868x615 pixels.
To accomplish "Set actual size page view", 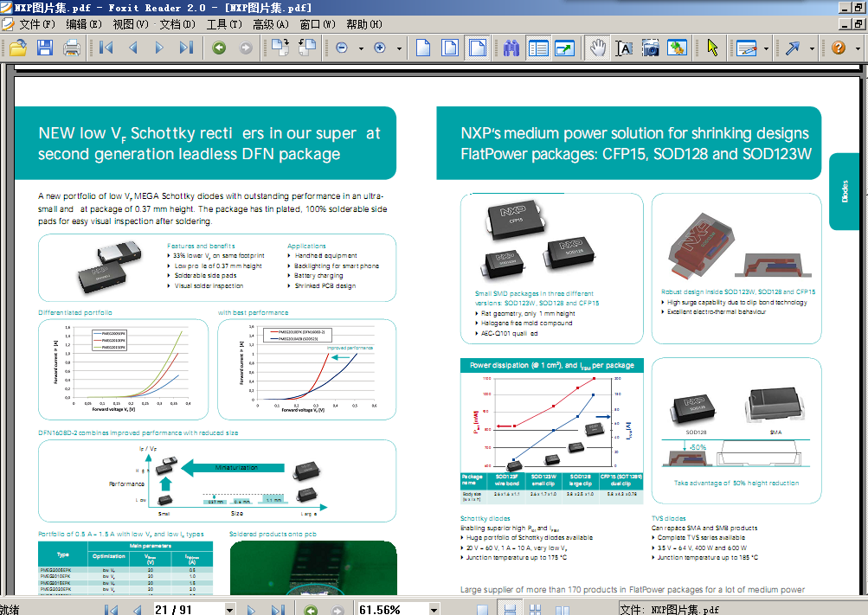I will tap(423, 48).
